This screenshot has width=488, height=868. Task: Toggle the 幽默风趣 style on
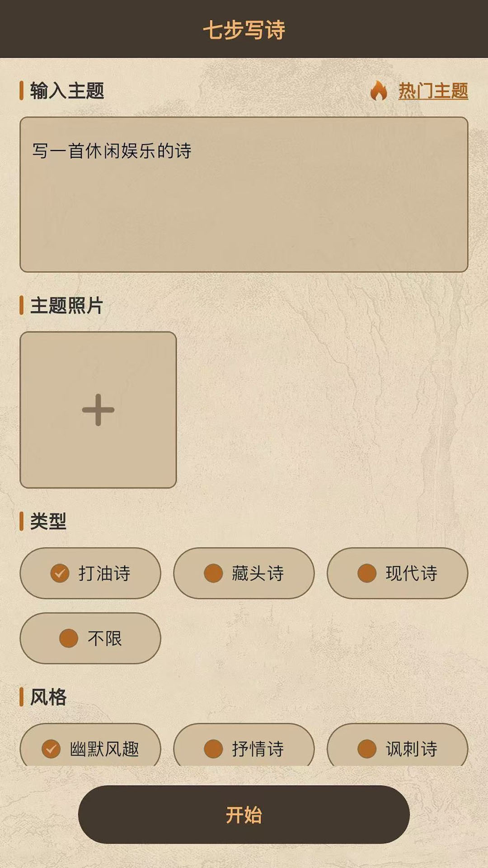(x=90, y=748)
